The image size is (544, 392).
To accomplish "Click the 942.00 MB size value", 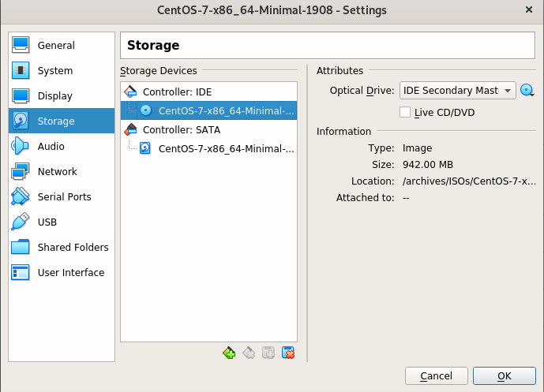I will [428, 164].
